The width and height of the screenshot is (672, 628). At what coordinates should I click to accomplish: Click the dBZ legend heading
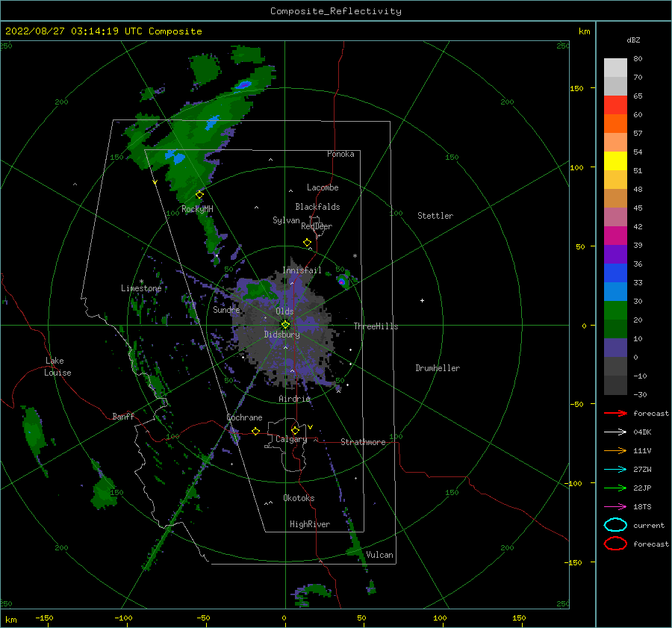pyautogui.click(x=633, y=40)
